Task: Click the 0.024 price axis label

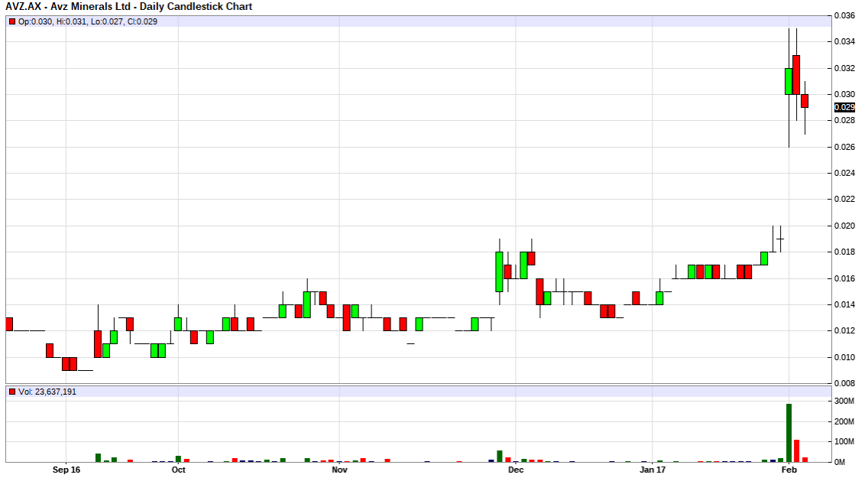Action: tap(844, 173)
